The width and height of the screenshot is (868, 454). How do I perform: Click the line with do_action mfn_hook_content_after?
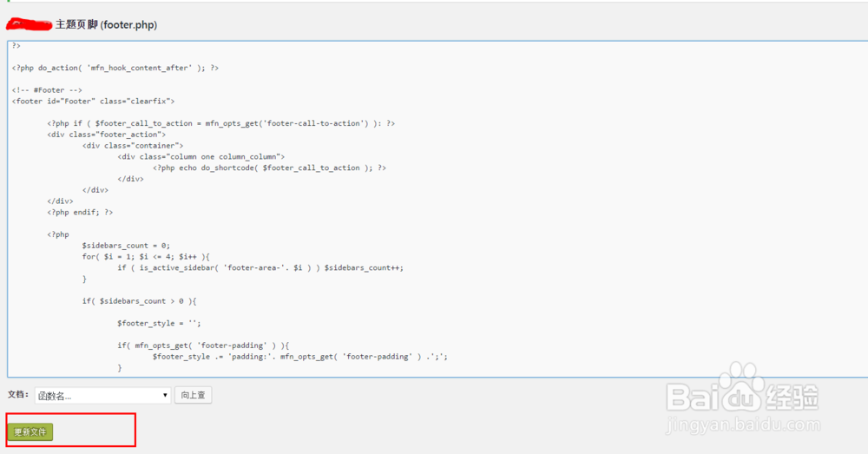pos(115,68)
